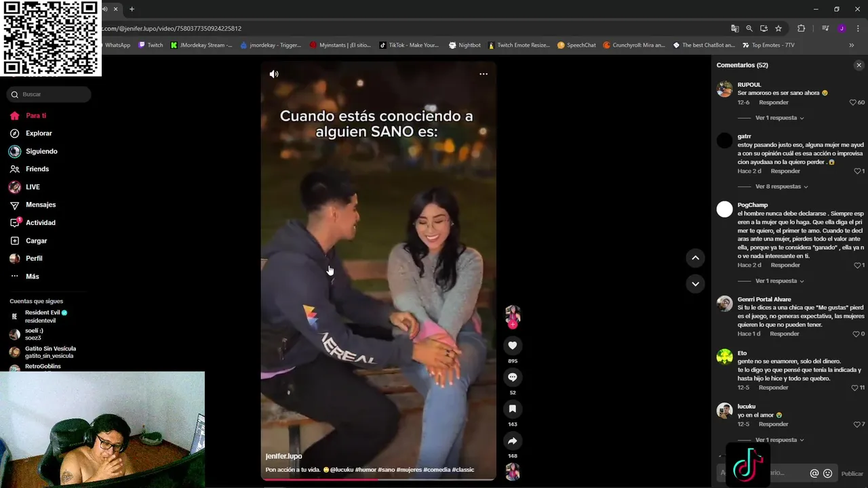868x488 pixels.
Task: Reply to Genrri Portal Alvare's comment
Action: coord(785,334)
